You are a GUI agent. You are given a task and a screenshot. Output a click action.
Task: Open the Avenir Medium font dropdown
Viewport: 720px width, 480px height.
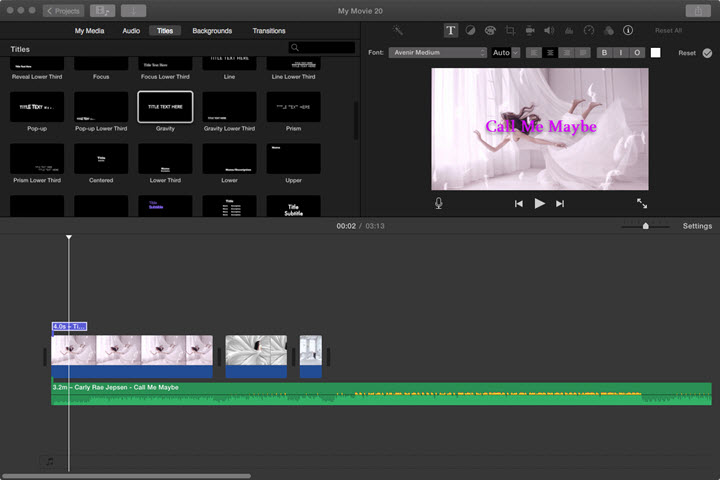[437, 53]
